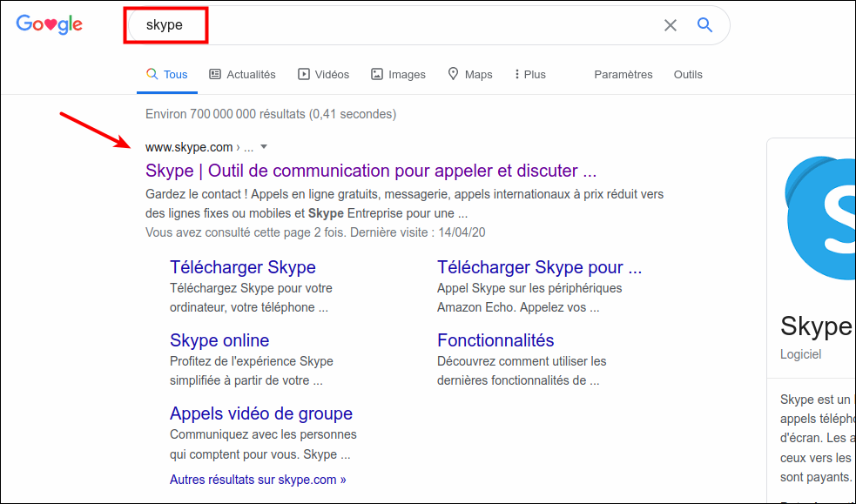Expand dropdown arrow next to www.skype.com
This screenshot has height=504, width=856.
pyautogui.click(x=264, y=147)
